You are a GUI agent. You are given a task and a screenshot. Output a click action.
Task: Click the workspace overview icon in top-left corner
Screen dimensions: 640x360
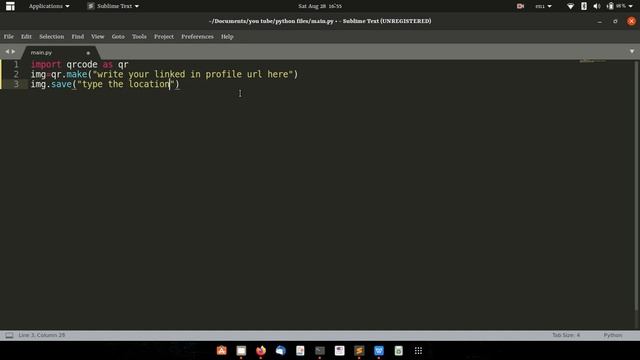pyautogui.click(x=10, y=6)
